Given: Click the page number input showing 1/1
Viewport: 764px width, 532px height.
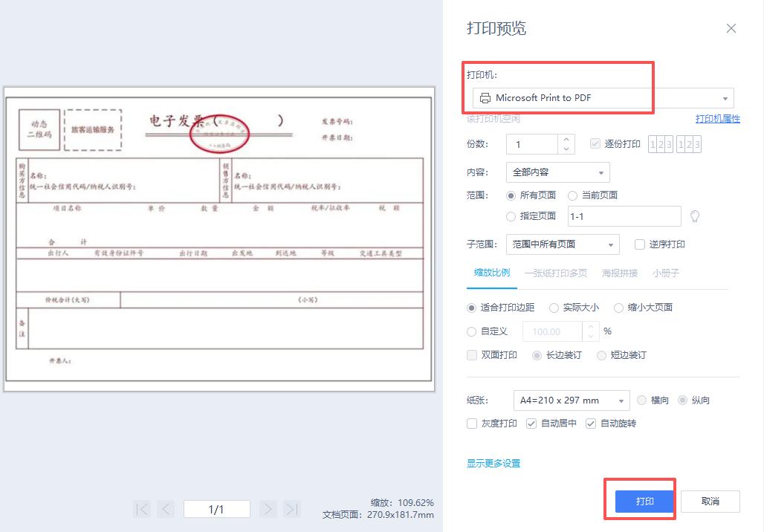Looking at the screenshot, I should pos(216,508).
